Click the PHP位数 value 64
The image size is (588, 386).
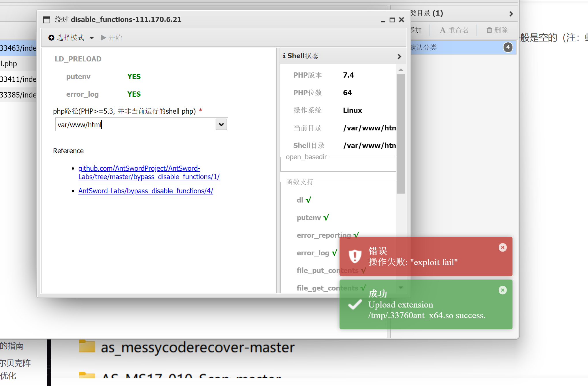click(x=347, y=93)
